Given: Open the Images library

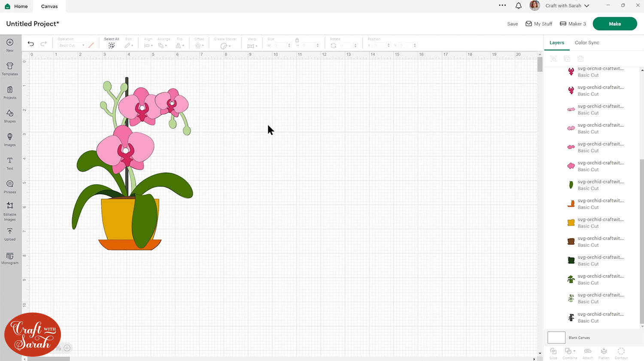Looking at the screenshot, I should 10,140.
